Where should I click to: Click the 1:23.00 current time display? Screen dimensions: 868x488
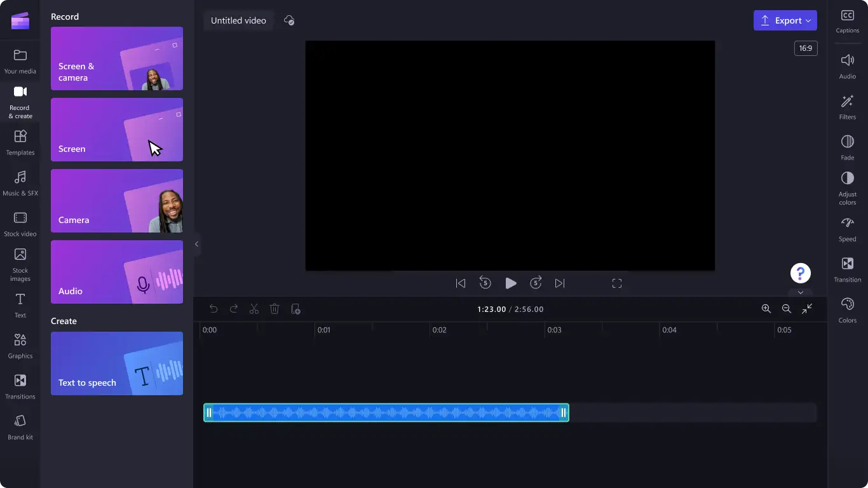point(492,309)
